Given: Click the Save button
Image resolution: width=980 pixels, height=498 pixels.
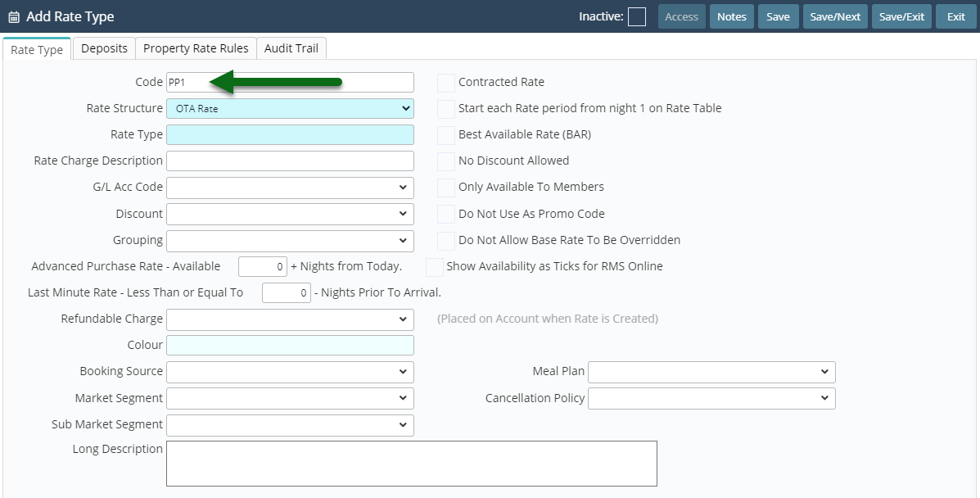Looking at the screenshot, I should coord(778,17).
